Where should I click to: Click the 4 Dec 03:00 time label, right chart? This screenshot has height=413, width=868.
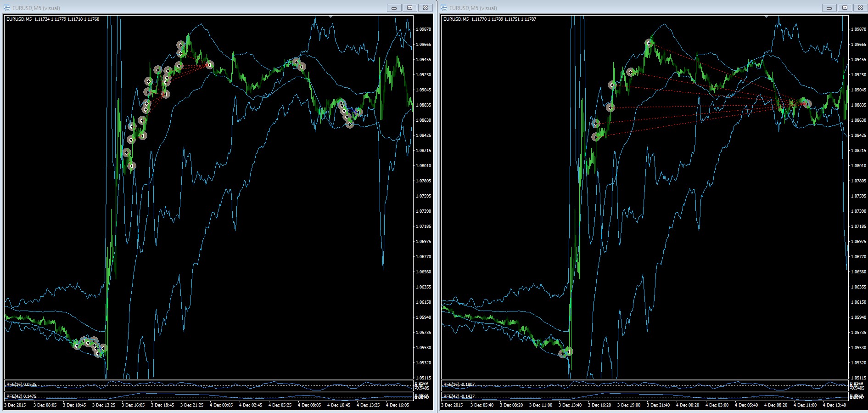(x=717, y=405)
